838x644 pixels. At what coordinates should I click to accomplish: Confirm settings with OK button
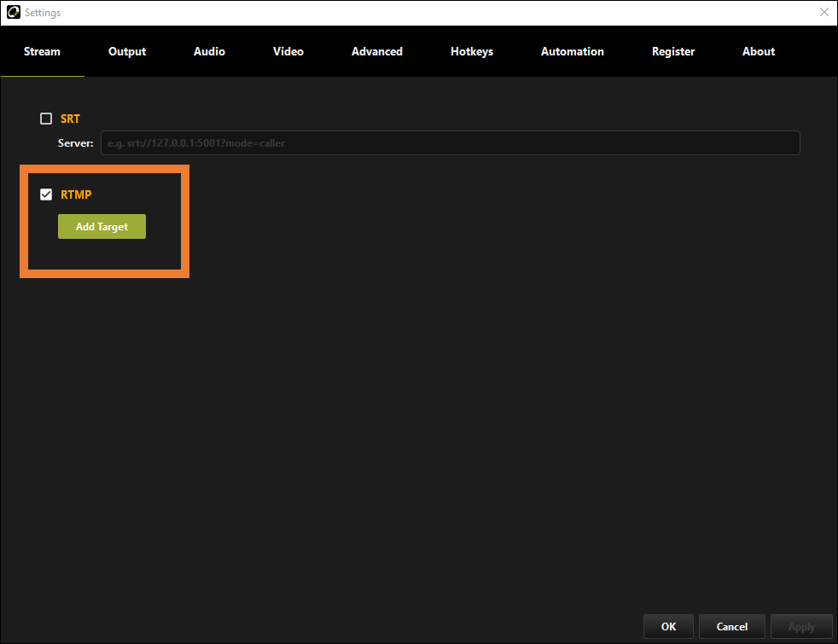(x=668, y=626)
